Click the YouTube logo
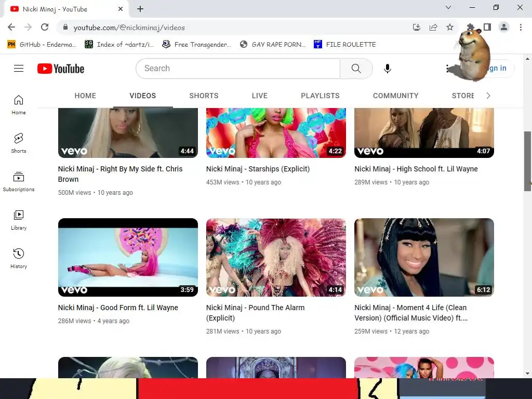Image resolution: width=532 pixels, height=399 pixels. [61, 69]
